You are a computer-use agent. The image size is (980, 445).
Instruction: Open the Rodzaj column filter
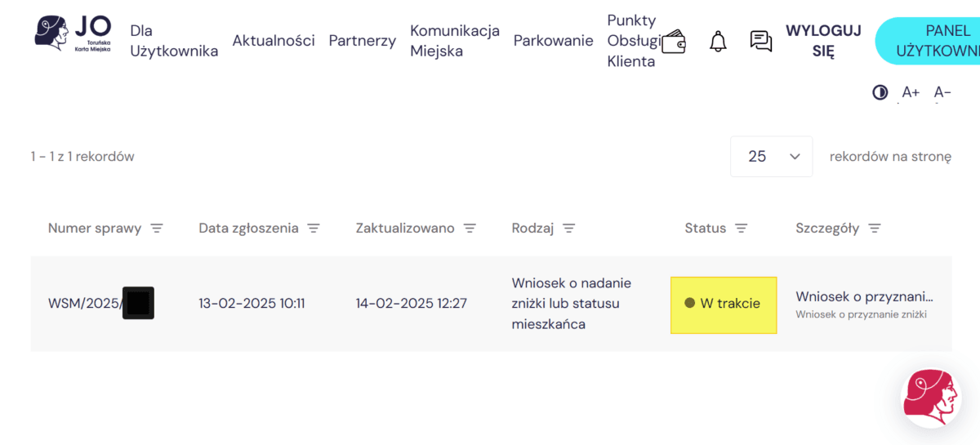569,229
